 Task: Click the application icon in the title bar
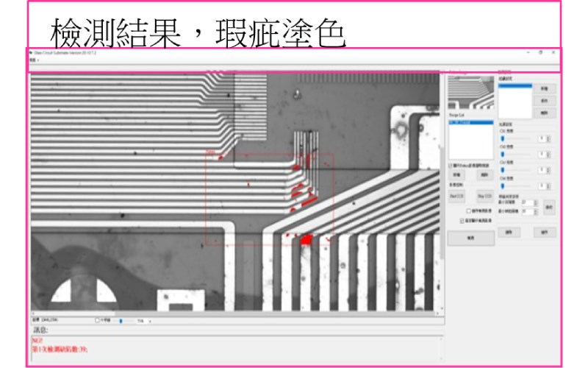coord(31,53)
